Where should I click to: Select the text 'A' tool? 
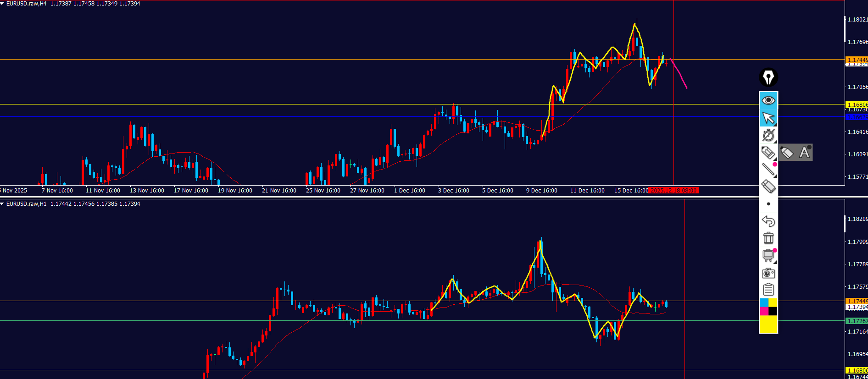point(804,153)
